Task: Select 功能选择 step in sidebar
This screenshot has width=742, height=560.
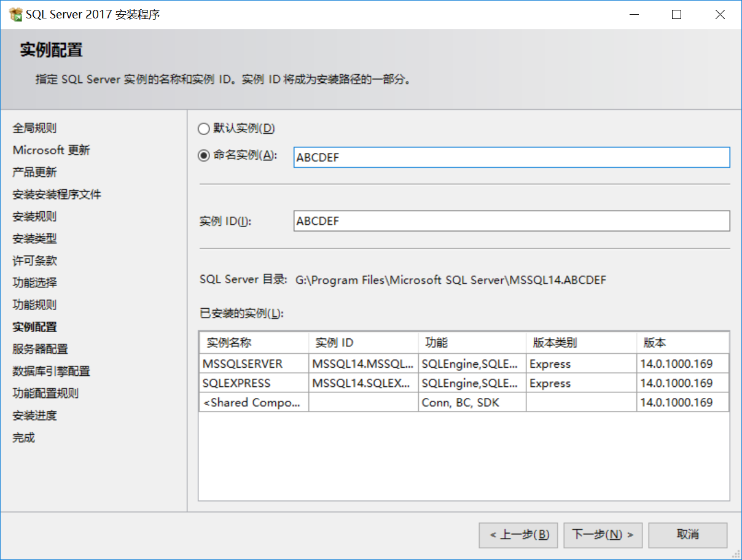Action: [x=34, y=283]
